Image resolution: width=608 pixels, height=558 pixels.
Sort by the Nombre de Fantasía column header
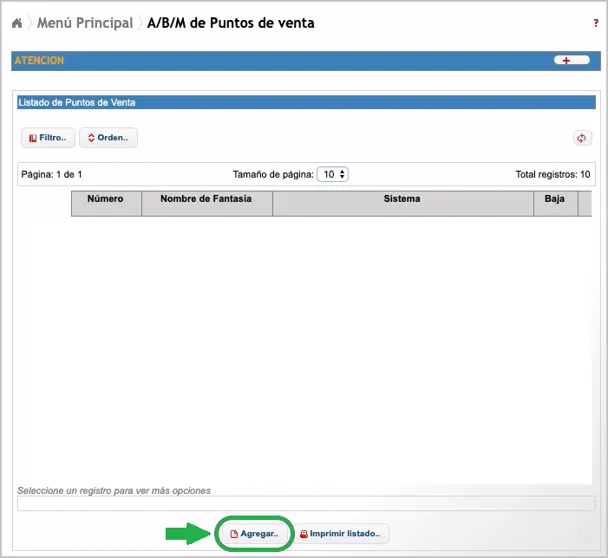tap(207, 203)
